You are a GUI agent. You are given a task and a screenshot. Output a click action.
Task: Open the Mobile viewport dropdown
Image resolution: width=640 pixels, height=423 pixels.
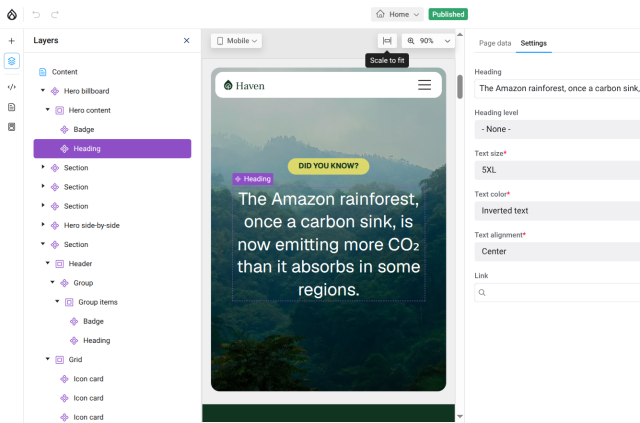click(236, 41)
